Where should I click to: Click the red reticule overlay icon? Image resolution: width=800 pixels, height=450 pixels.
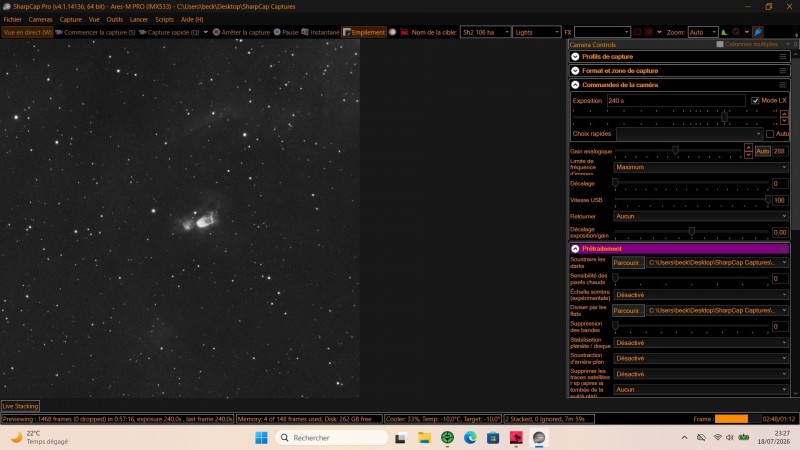pyautogui.click(x=648, y=32)
